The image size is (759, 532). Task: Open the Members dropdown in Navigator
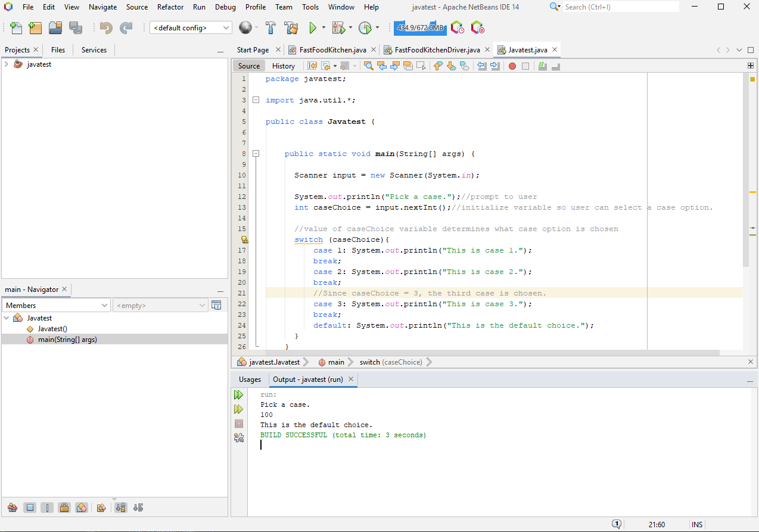pyautogui.click(x=56, y=305)
